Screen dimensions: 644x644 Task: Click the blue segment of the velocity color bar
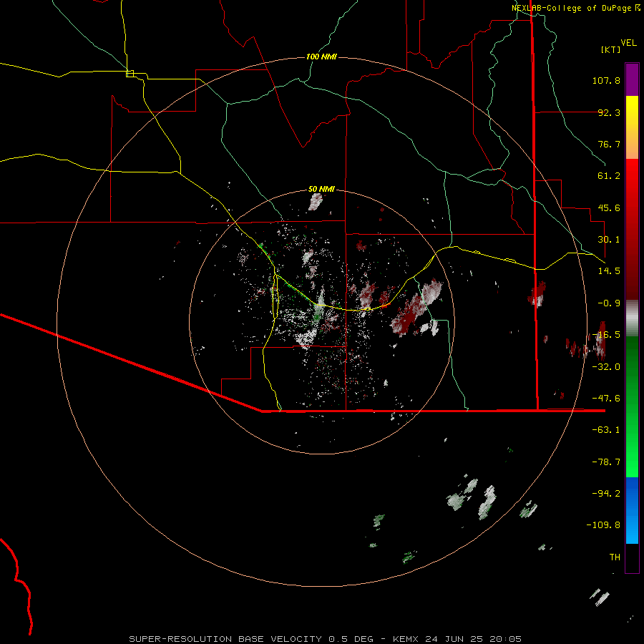tap(632, 510)
